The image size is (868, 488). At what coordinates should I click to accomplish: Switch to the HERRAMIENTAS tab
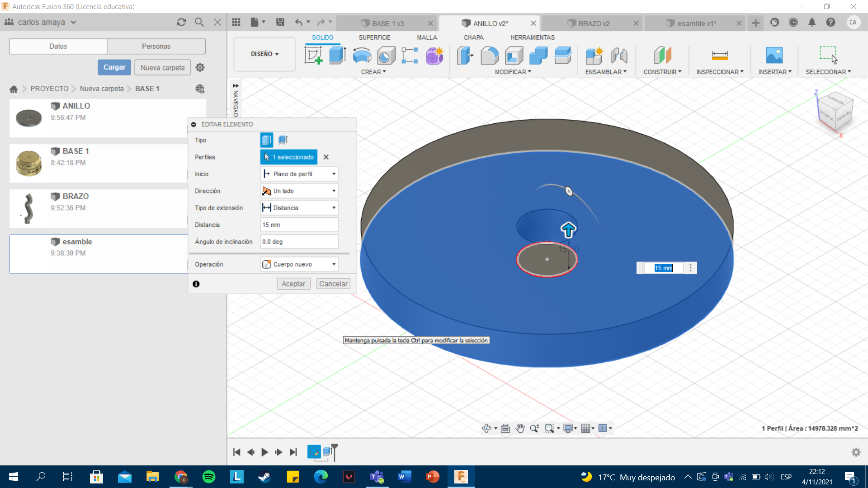pos(533,38)
